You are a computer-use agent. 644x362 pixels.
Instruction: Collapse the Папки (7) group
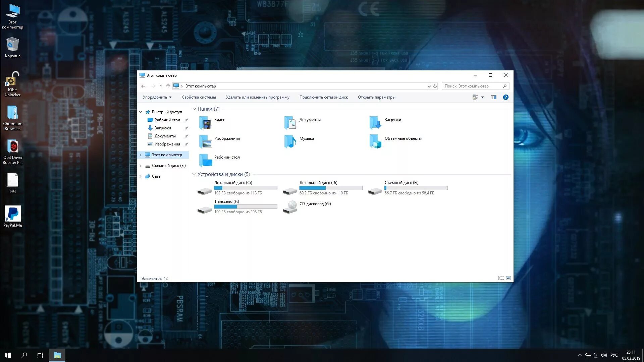coord(194,109)
